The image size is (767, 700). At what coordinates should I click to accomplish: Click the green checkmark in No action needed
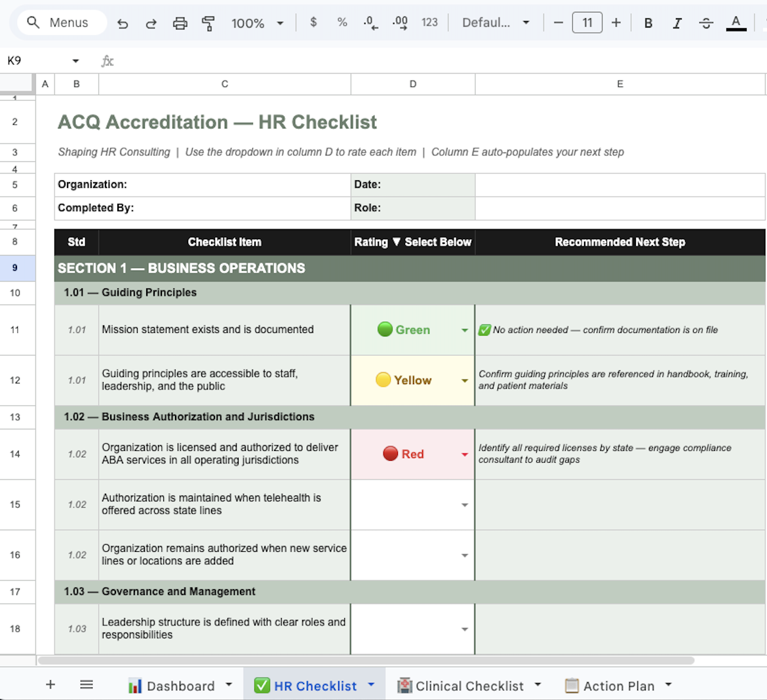pos(484,330)
